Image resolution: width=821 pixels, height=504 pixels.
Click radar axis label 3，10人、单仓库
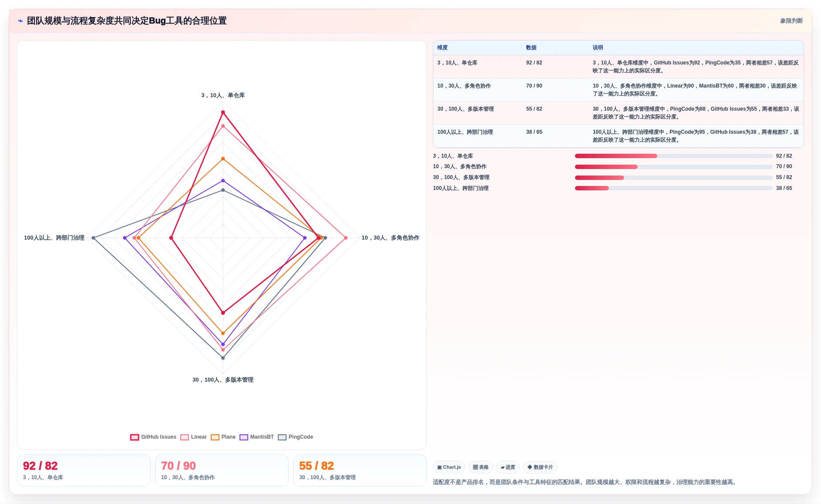click(223, 95)
